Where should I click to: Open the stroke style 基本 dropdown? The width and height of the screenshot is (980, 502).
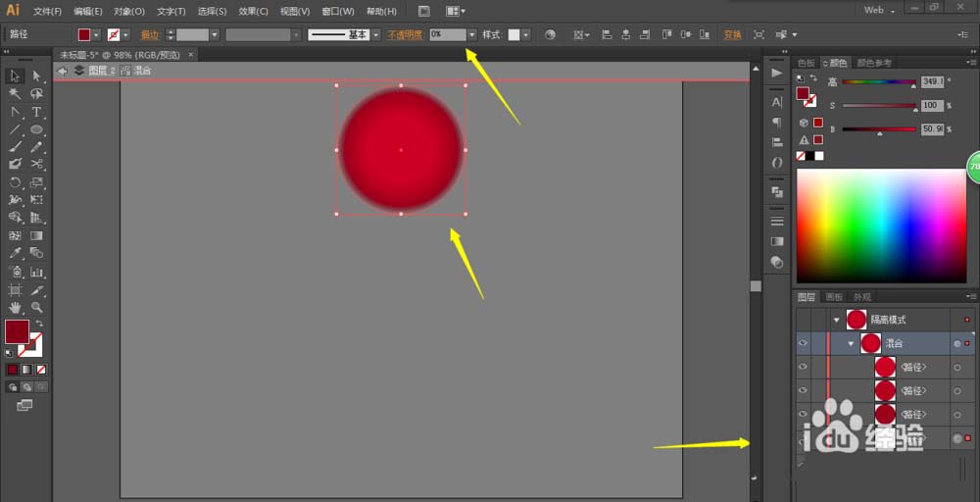coord(375,34)
